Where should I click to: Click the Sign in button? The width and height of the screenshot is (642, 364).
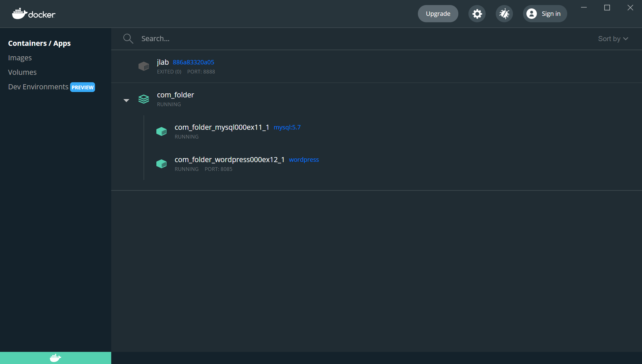[x=545, y=14]
